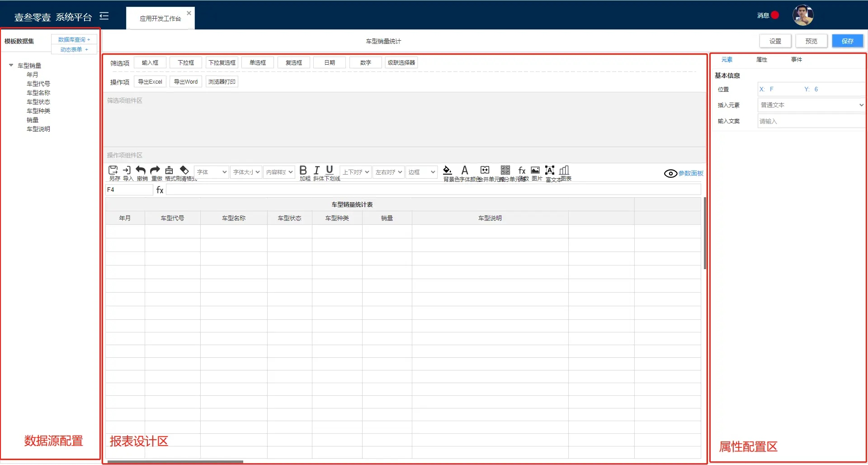This screenshot has height=465, width=868.
Task: Click the 导出Excel operation button
Action: [150, 82]
